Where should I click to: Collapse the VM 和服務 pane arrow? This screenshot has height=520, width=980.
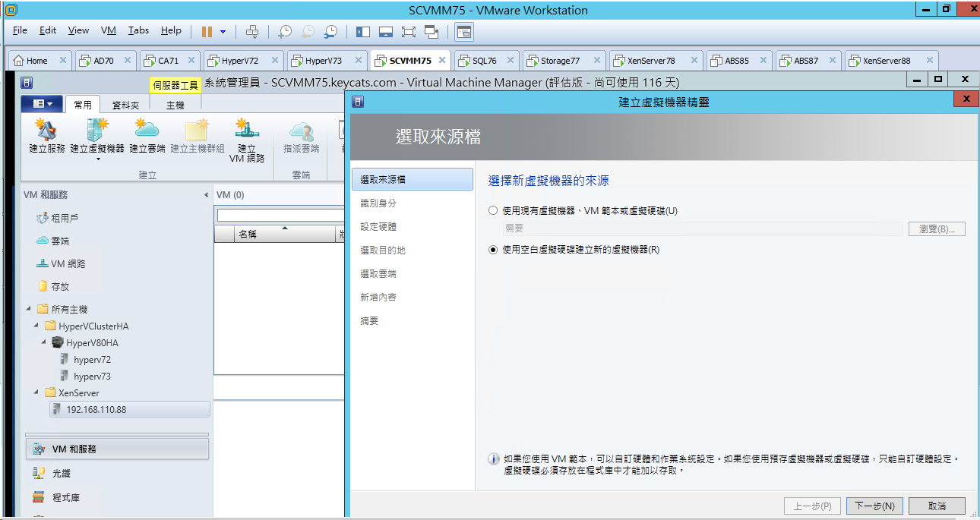[x=206, y=195]
